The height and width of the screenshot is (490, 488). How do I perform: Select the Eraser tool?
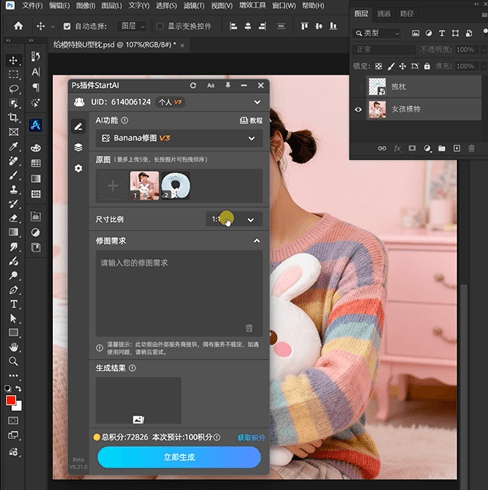tap(13, 218)
